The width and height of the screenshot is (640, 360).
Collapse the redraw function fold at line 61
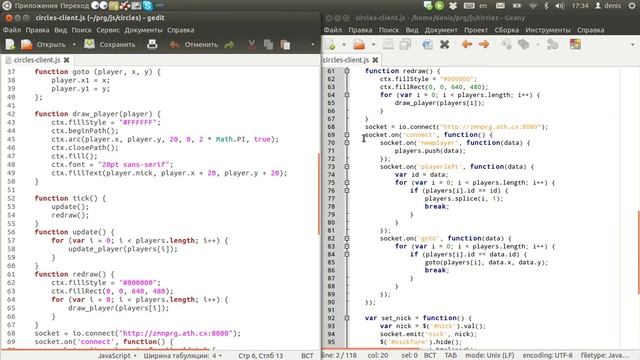(347, 71)
